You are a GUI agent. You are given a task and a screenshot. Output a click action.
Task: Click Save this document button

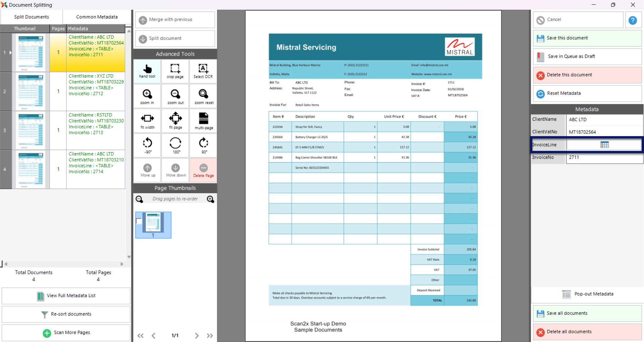tap(587, 38)
